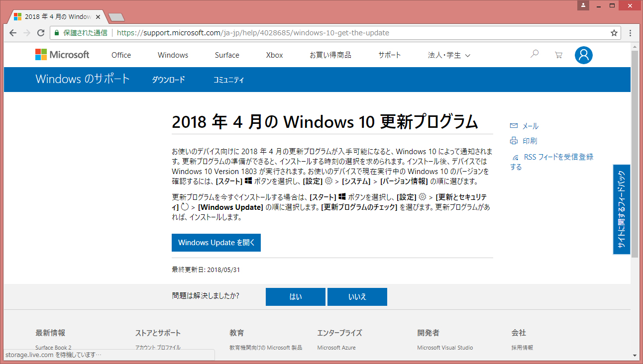Click the 最新情報 footer heading
The image size is (643, 364).
(x=50, y=333)
